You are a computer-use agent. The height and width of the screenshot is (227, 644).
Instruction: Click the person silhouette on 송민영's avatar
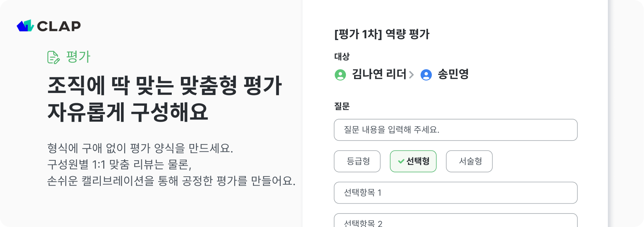click(426, 75)
